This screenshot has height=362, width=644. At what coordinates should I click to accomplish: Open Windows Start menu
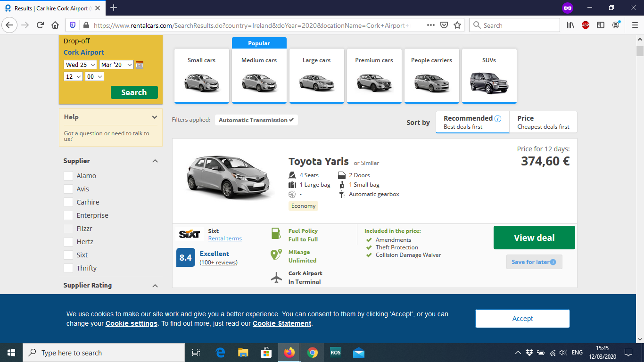11,353
